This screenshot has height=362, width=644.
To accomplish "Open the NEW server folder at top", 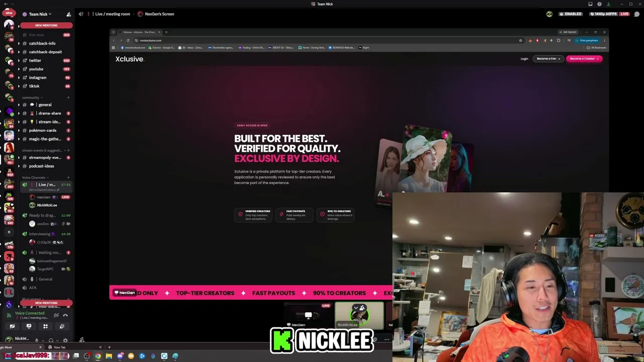I will click(x=9, y=14).
